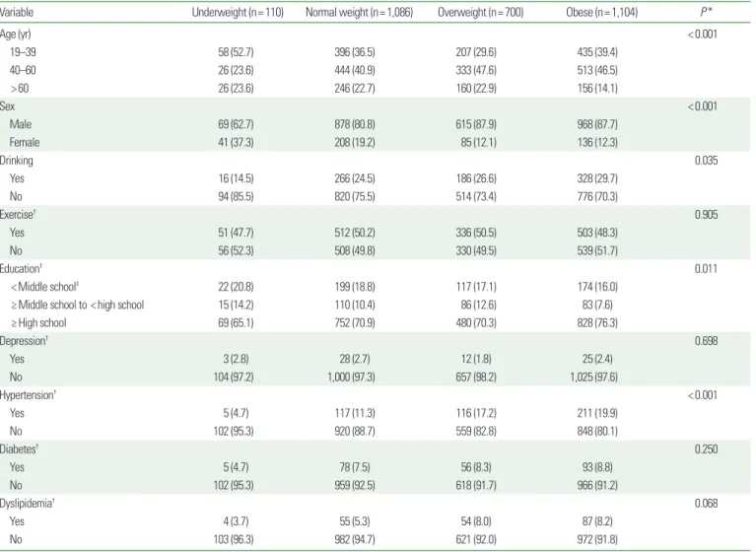Click the Education P value '0.011'
The image size is (756, 552).
click(x=707, y=268)
